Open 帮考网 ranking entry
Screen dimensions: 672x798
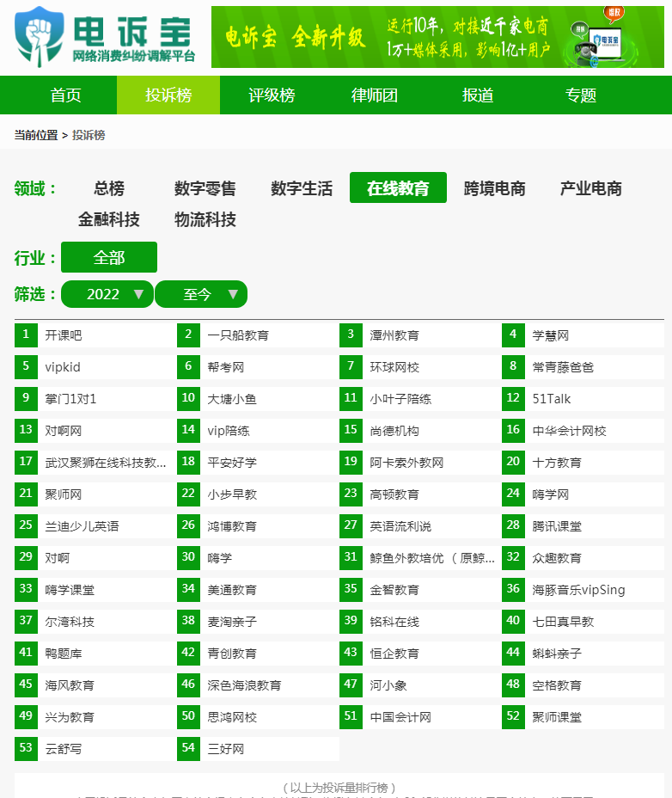click(x=258, y=367)
